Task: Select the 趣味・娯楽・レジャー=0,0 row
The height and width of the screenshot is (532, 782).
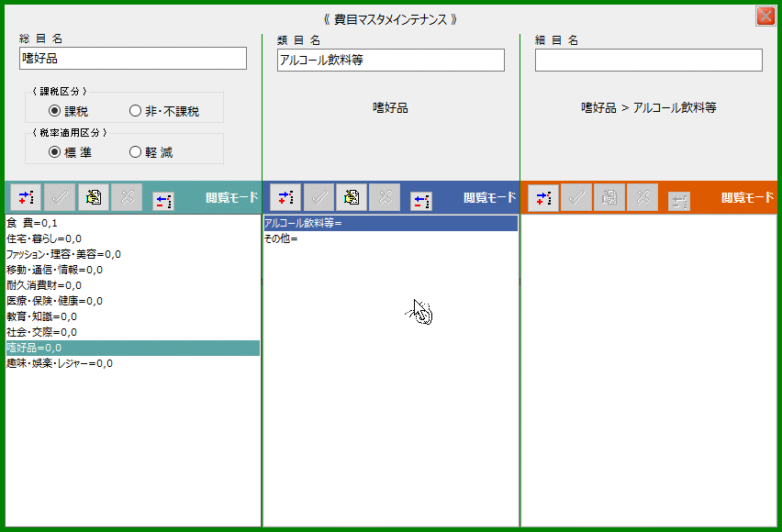Action: pyautogui.click(x=133, y=363)
